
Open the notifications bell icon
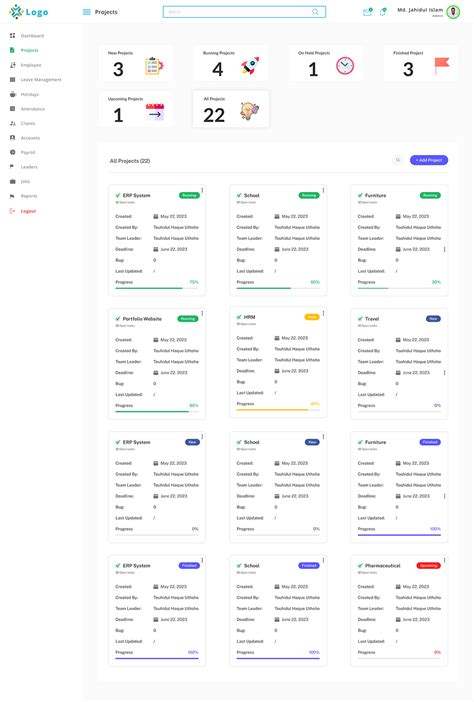[383, 12]
